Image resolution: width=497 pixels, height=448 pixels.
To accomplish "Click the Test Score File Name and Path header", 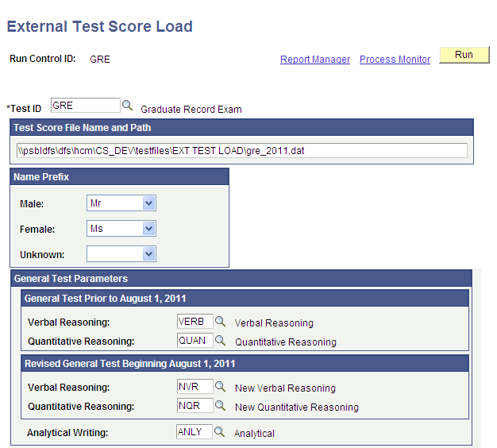I will pos(241,127).
